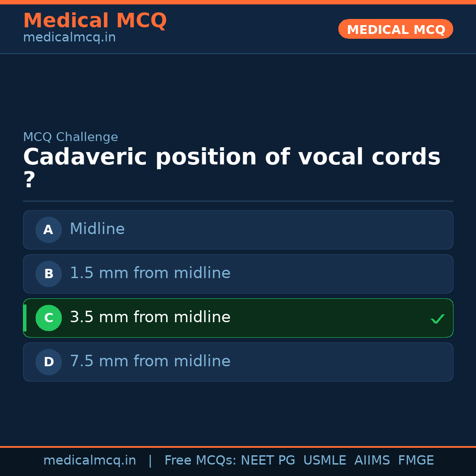Select answer B '1.5 mm from midline'
Viewport: 476px width, 476px height.
pos(238,274)
